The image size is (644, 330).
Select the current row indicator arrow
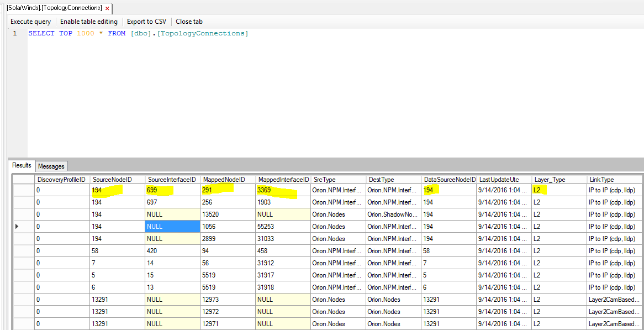coord(17,227)
